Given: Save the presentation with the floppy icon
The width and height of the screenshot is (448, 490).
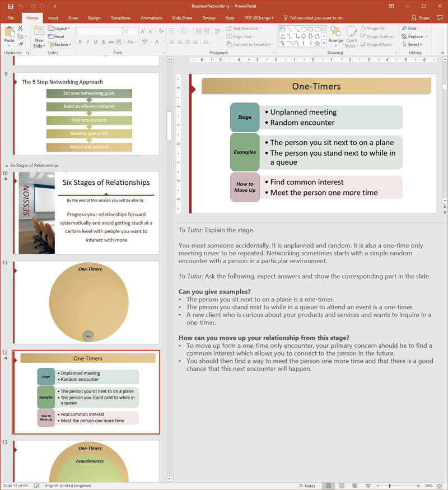Looking at the screenshot, I should (11, 6).
